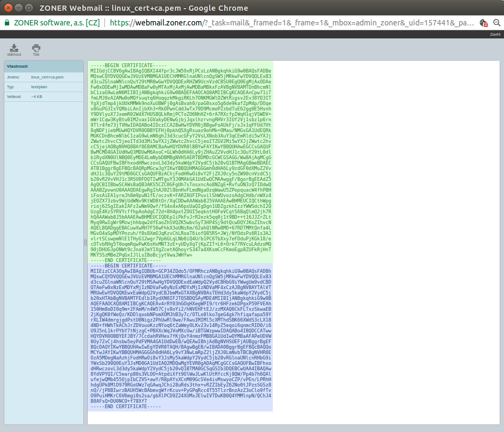
Task: Click the final END CERTIFICATE line
Action: coord(126,406)
